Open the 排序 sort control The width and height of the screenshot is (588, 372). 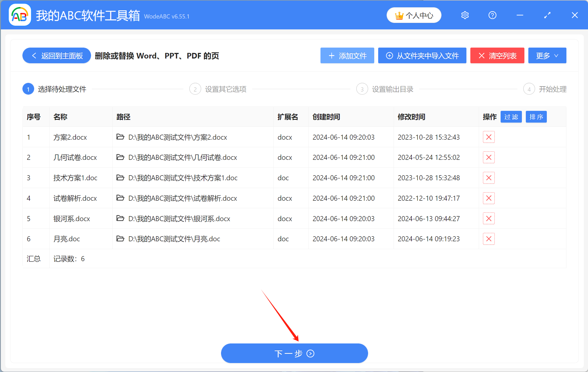[x=536, y=117]
